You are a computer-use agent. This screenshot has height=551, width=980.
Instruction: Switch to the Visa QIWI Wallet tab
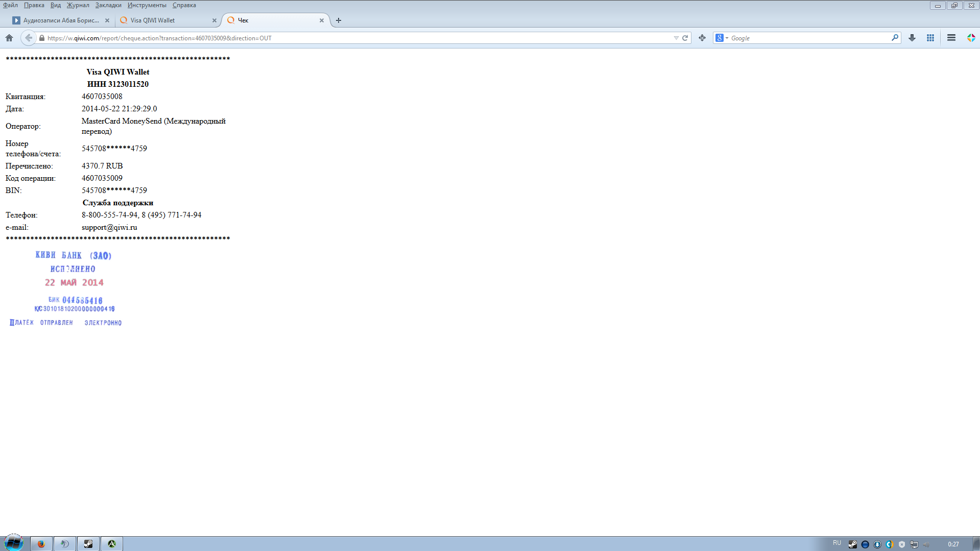169,20
